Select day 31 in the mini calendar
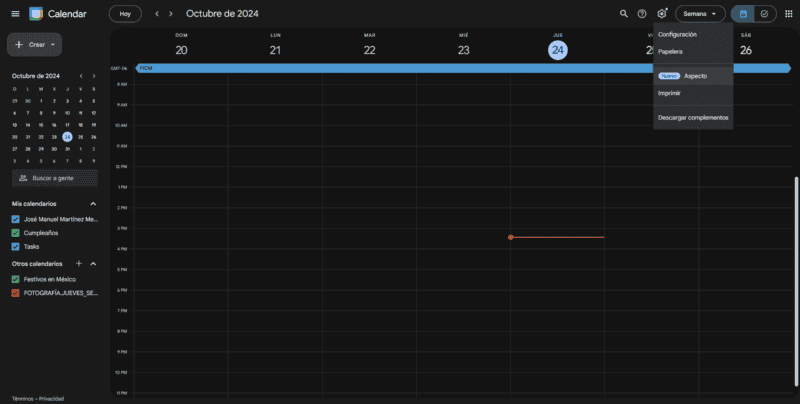The width and height of the screenshot is (800, 404). coord(67,149)
